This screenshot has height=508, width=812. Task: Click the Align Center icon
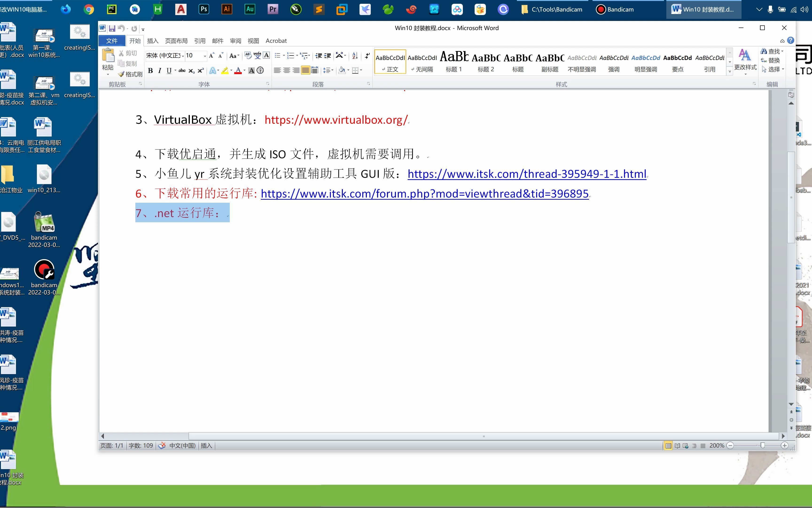click(287, 71)
